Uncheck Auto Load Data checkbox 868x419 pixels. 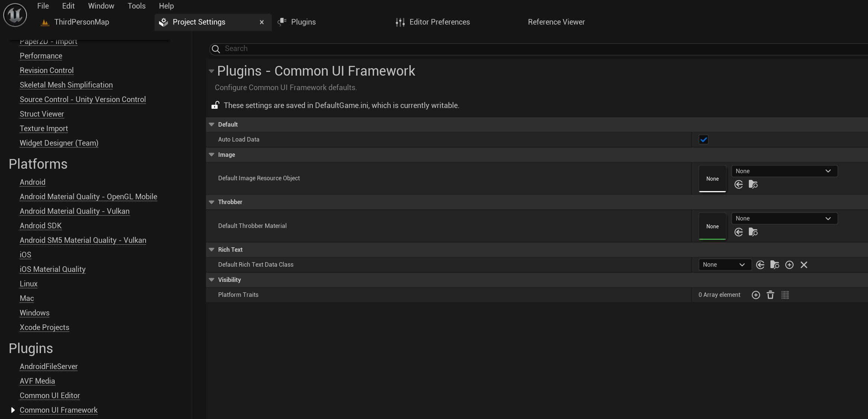(x=703, y=140)
